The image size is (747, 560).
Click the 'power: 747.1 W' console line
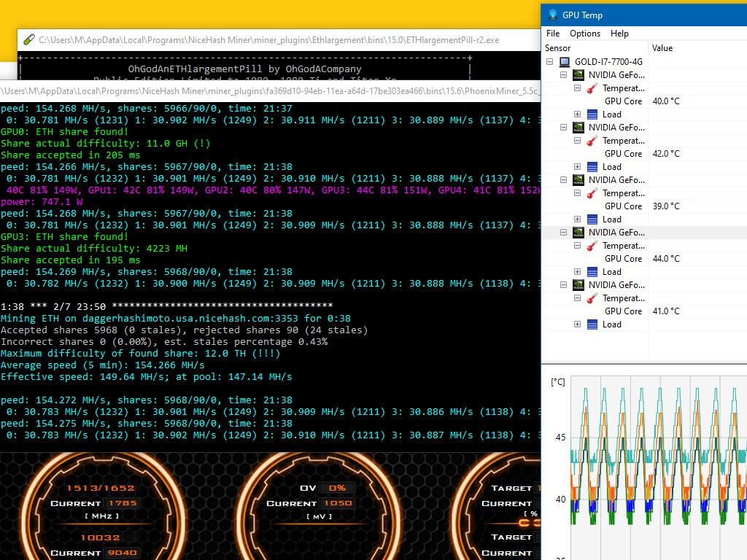(42, 201)
